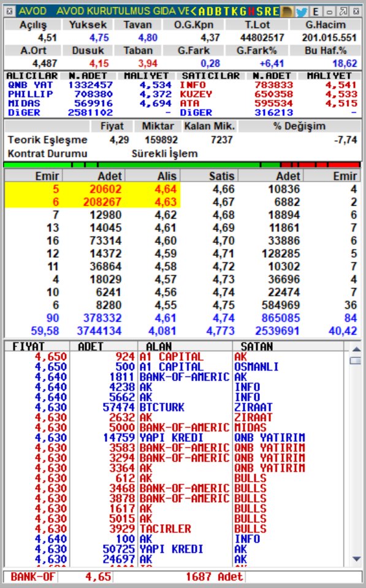The image size is (366, 588).
Task: Click the yellow 'S' letter in title bar
Action: coord(259,11)
